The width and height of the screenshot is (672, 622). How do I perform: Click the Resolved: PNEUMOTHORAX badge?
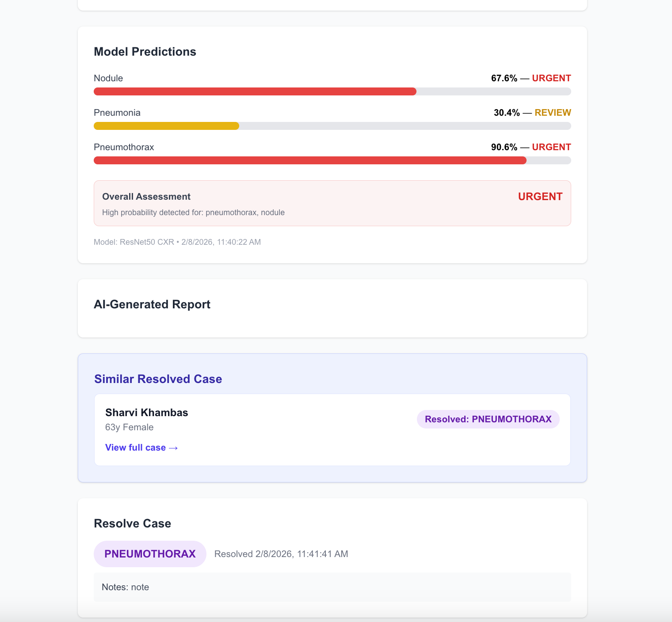click(488, 419)
